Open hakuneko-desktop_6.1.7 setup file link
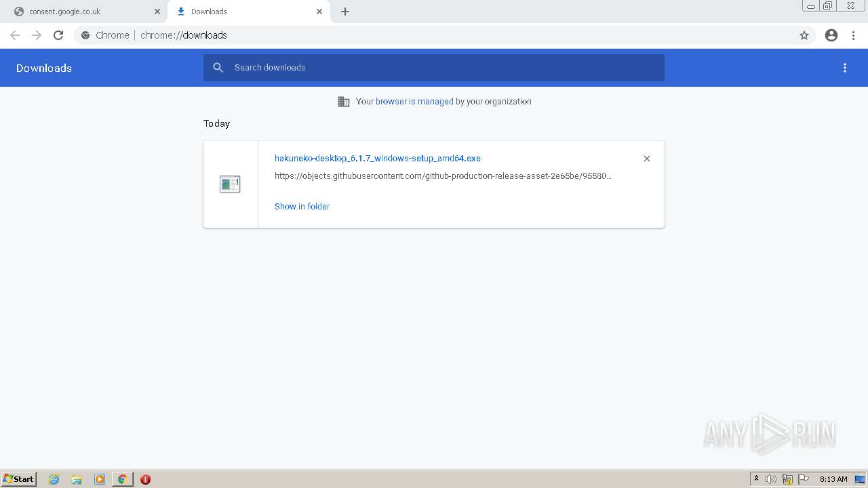This screenshot has height=488, width=868. (378, 159)
